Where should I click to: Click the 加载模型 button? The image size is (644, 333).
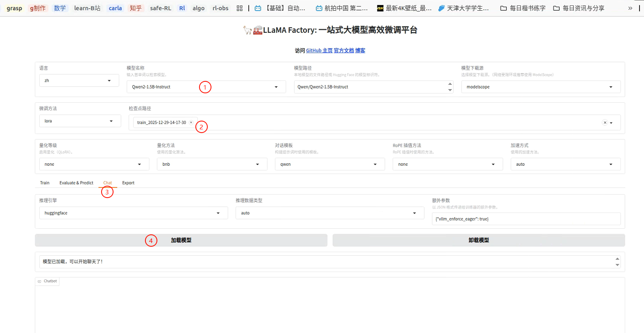(x=181, y=240)
